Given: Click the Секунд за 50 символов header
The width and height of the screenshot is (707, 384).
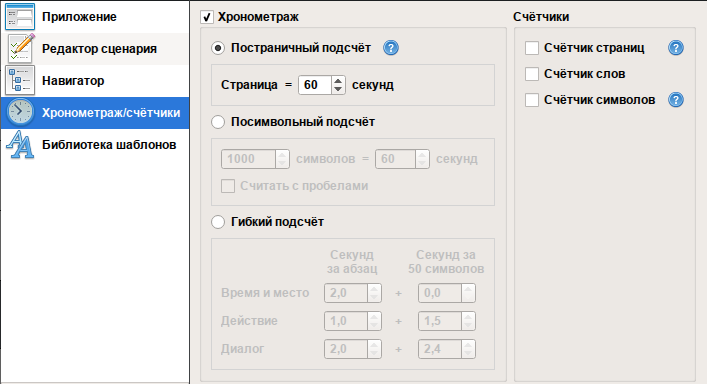Looking at the screenshot, I should click(446, 262).
